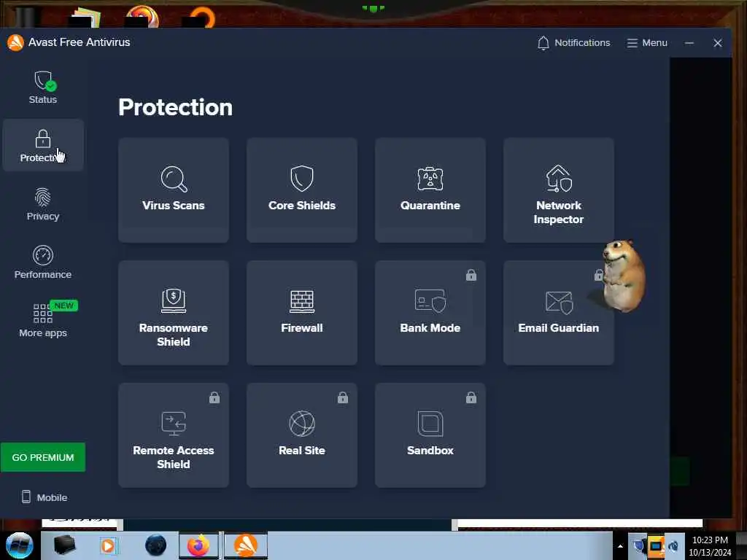The image size is (747, 560).
Task: Open the Menu hamburger
Action: pyautogui.click(x=647, y=43)
